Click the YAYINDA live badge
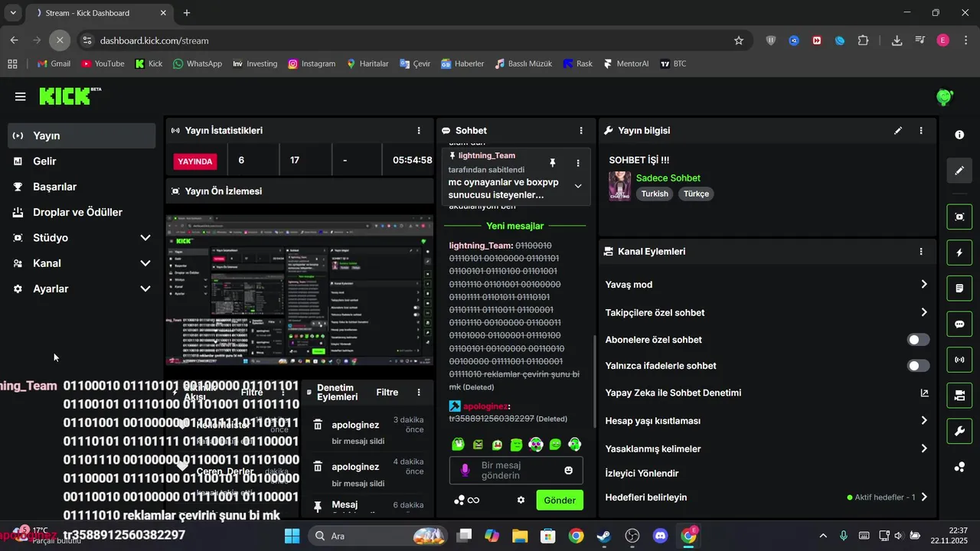The width and height of the screenshot is (980, 551). click(195, 161)
